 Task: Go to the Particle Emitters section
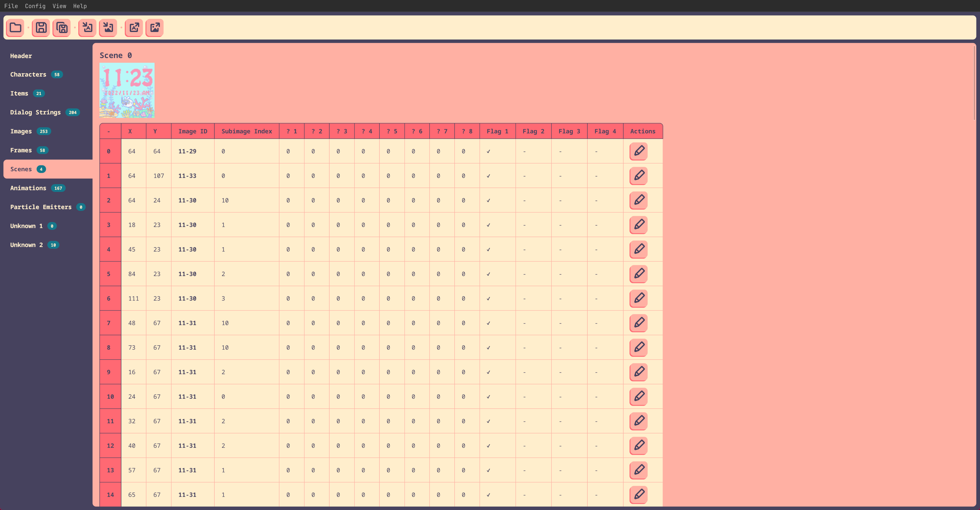pos(48,207)
